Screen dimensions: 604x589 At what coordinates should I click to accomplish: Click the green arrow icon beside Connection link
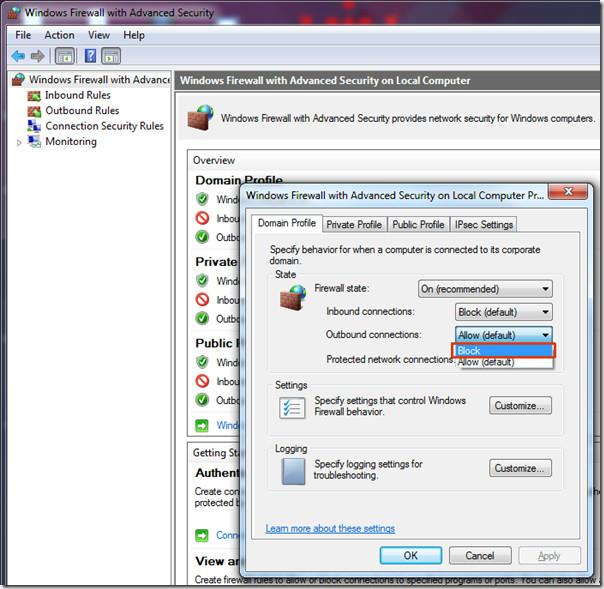(x=202, y=535)
